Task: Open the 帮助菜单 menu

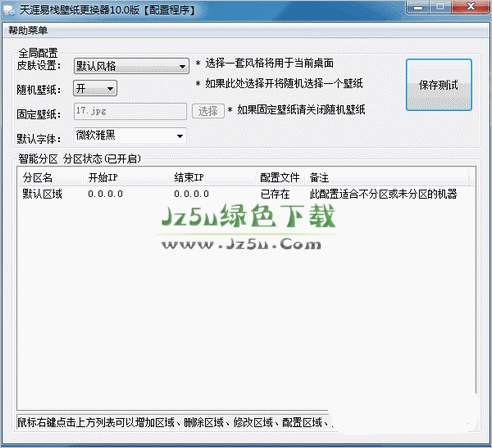Action: pos(28,31)
